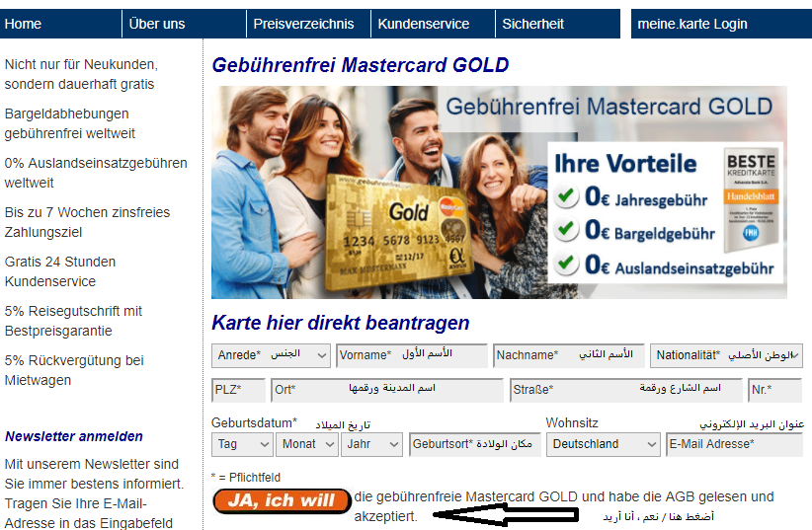Open the Preisverzeichnis menu item
The image size is (812, 530).
point(308,24)
